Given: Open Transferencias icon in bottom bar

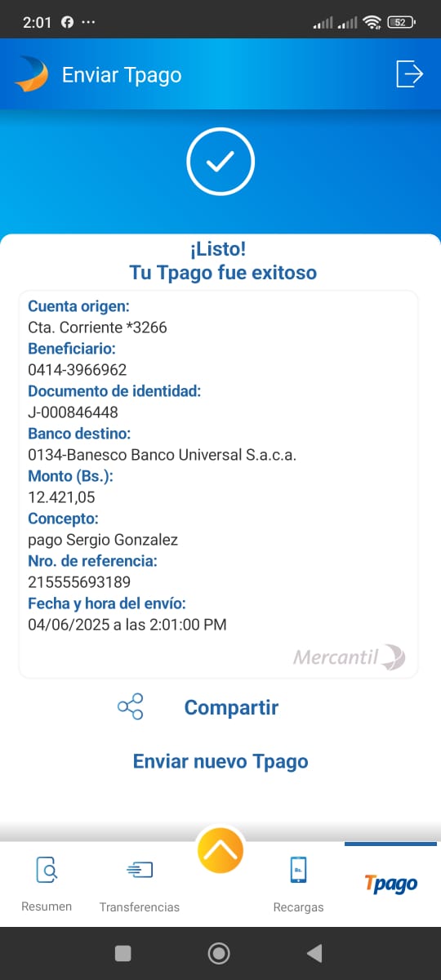Looking at the screenshot, I should pos(140,871).
